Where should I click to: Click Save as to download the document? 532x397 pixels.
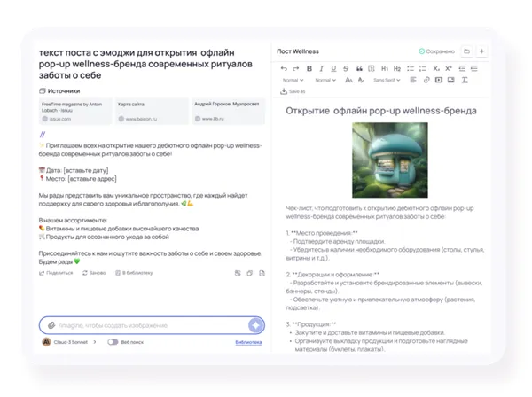click(293, 91)
